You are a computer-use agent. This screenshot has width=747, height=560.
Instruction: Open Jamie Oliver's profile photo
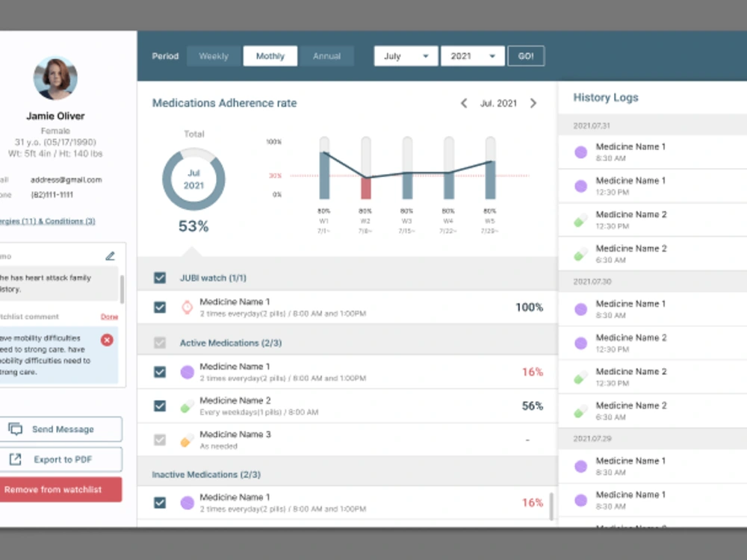pyautogui.click(x=55, y=78)
